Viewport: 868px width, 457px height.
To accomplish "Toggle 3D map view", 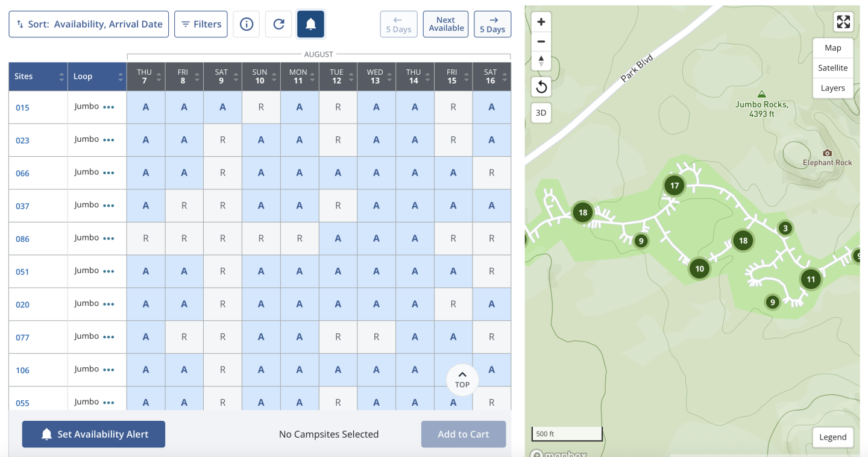I will [x=541, y=113].
